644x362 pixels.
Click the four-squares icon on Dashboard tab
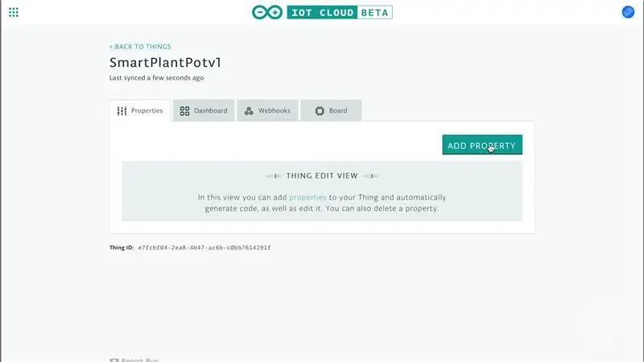pos(185,111)
